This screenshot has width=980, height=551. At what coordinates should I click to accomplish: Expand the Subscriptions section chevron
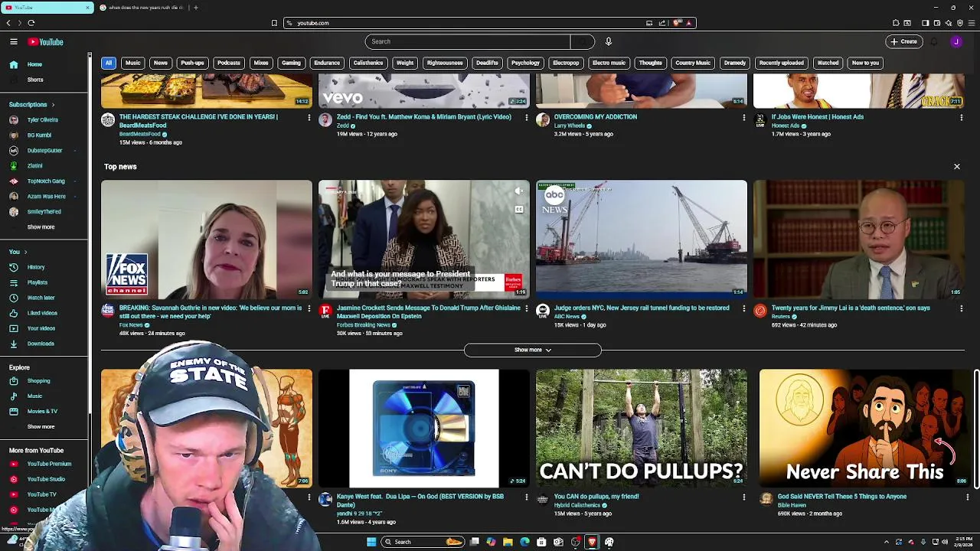54,104
